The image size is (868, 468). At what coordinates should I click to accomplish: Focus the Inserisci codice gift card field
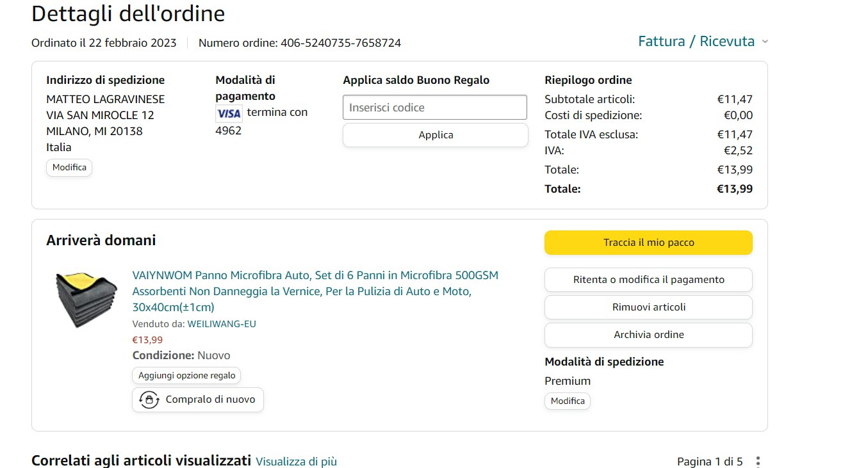pos(434,108)
